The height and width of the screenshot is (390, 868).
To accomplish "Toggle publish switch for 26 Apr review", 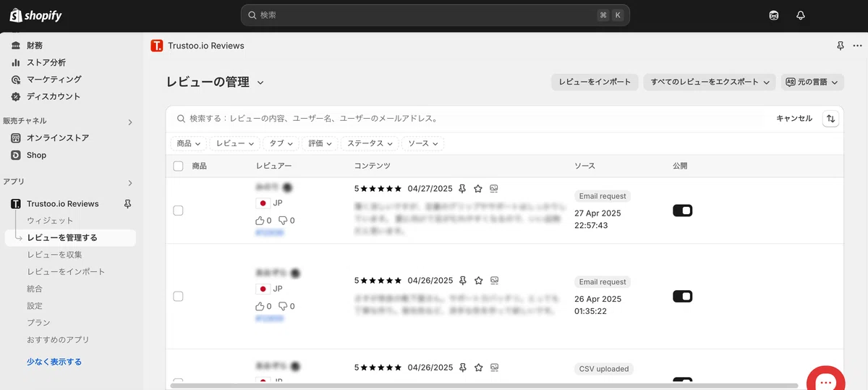I will tap(682, 296).
